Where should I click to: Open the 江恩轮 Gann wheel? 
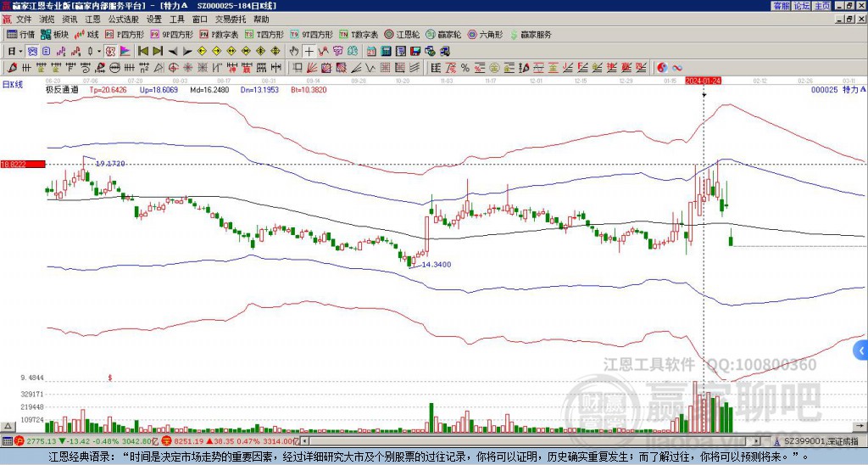click(402, 34)
